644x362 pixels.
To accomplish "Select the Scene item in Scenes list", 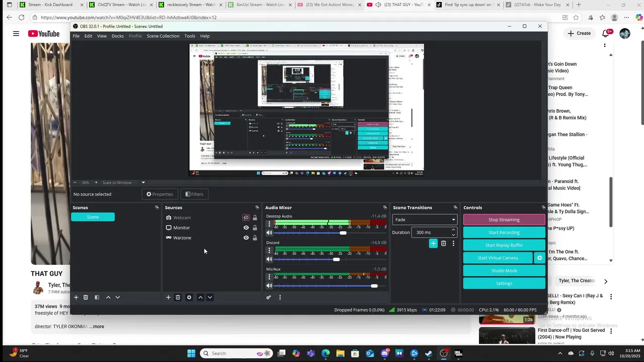I will [93, 217].
